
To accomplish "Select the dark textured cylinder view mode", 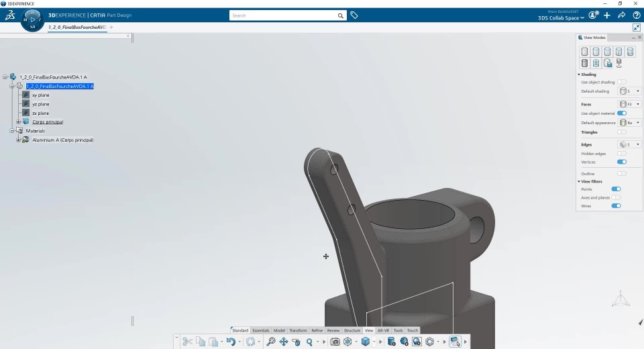I will pyautogui.click(x=584, y=63).
